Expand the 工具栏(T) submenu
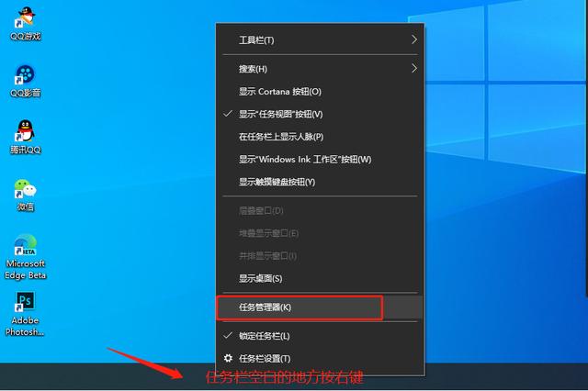The width and height of the screenshot is (588, 391). tap(320, 39)
